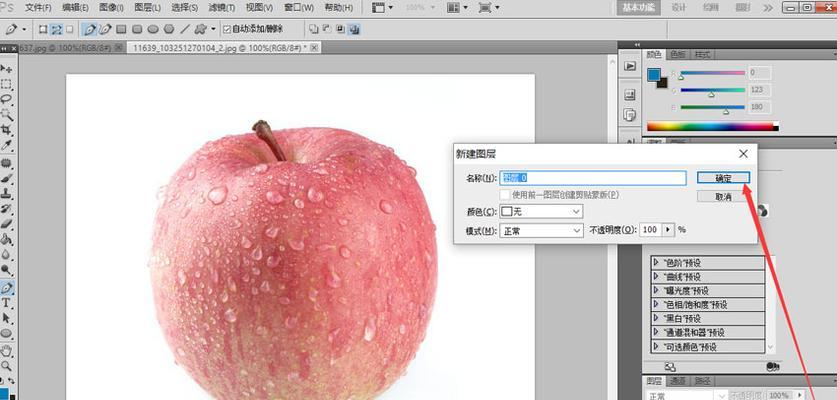
Task: Enable Subtract from path area option
Action: (x=327, y=29)
